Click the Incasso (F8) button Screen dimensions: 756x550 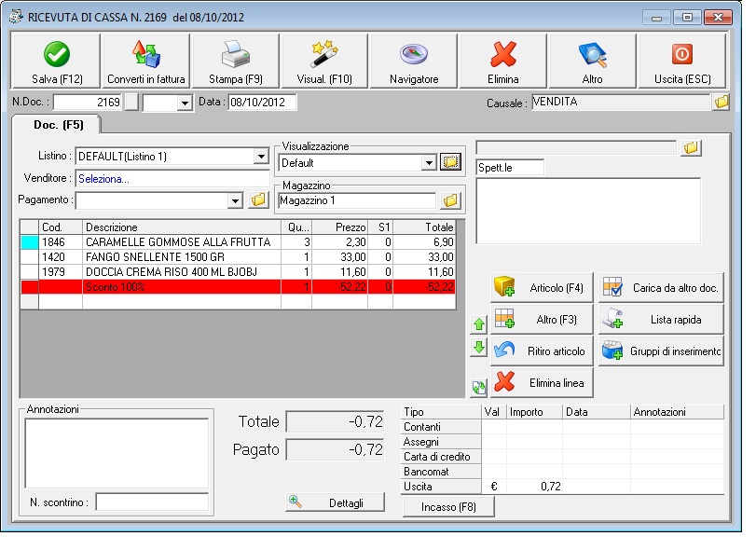coord(448,506)
